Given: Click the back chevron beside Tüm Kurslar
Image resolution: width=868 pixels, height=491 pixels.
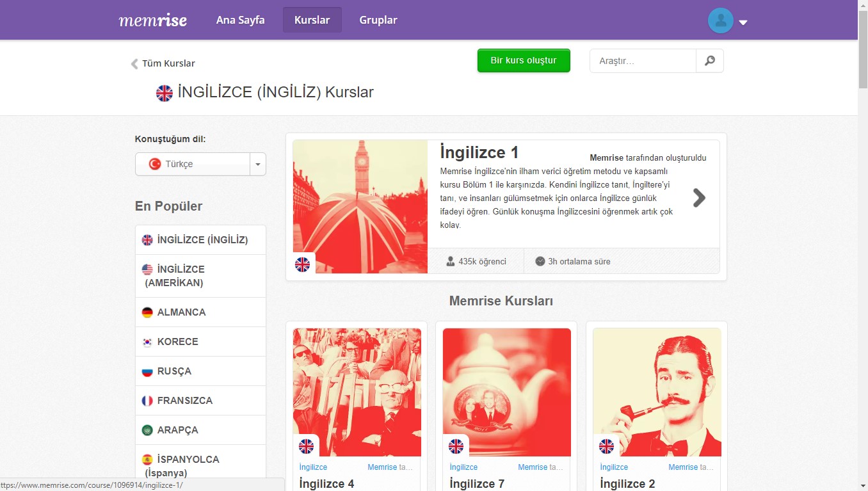Looking at the screenshot, I should point(134,63).
